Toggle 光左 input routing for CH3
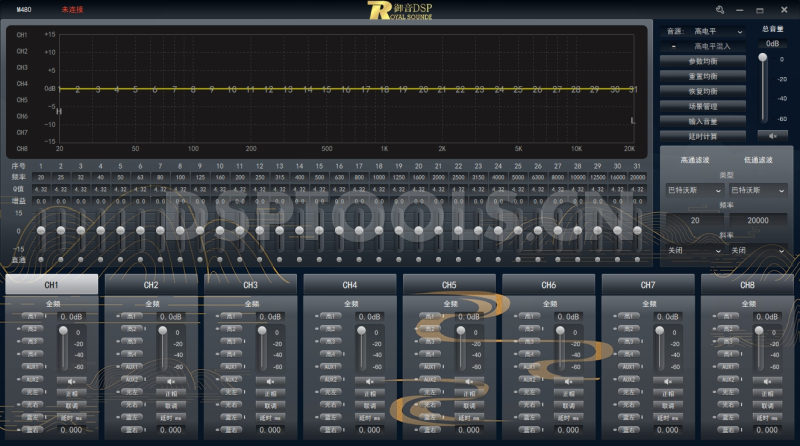 click(231, 392)
